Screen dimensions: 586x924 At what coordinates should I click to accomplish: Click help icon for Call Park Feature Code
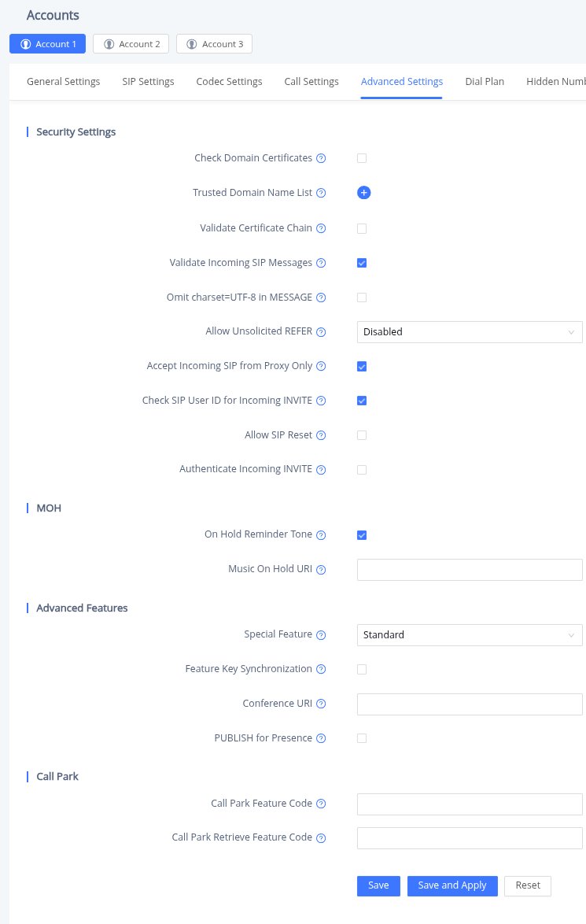pyautogui.click(x=321, y=804)
